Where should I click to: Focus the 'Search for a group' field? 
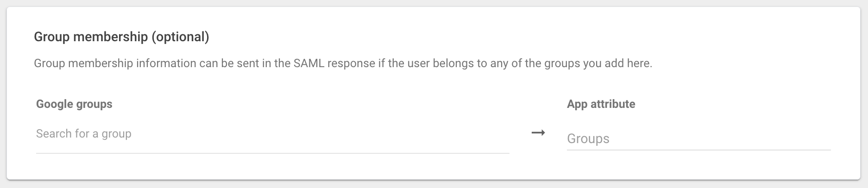pyautogui.click(x=272, y=134)
